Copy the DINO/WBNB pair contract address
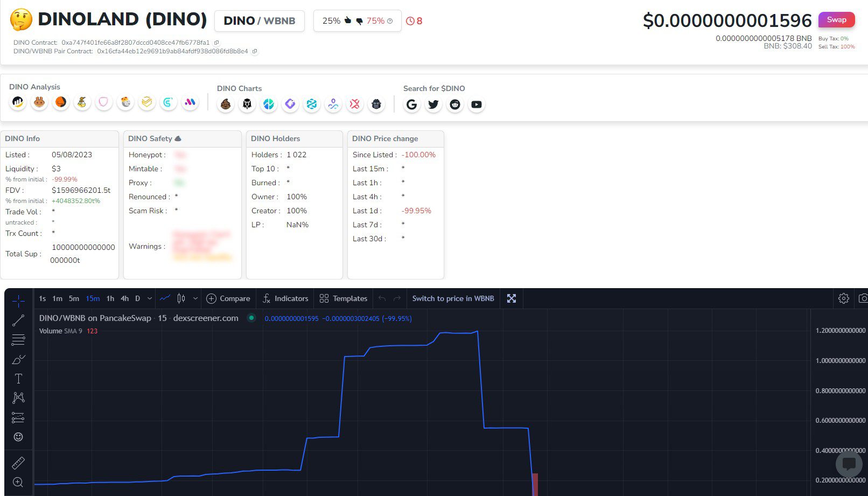Viewport: 868px width, 496px height. pyautogui.click(x=255, y=52)
